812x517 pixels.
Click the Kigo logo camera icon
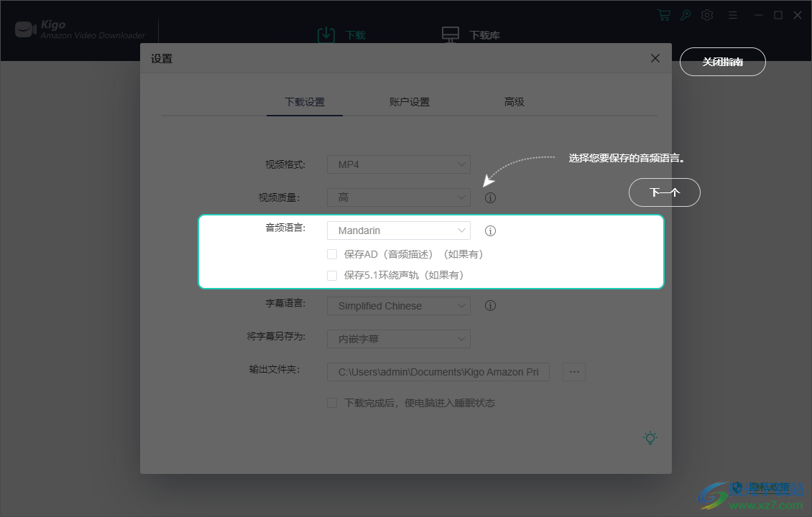(25, 29)
